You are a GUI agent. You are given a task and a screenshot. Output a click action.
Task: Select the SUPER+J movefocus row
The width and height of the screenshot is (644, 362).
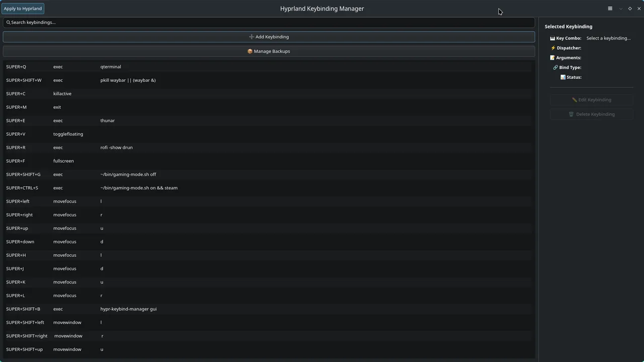(x=268, y=268)
